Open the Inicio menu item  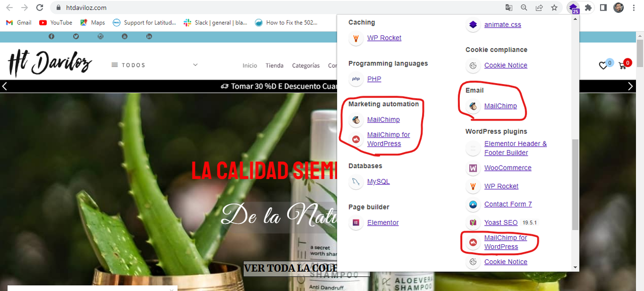pos(250,65)
